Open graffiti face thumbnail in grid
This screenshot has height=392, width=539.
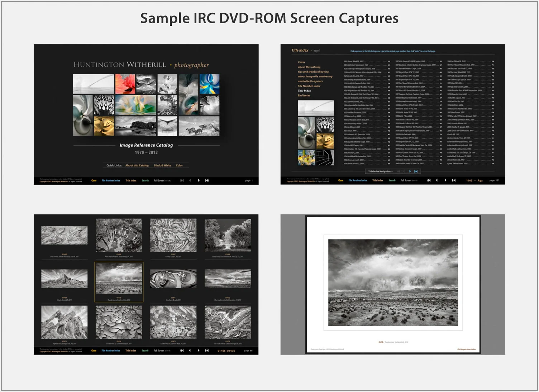click(x=173, y=235)
